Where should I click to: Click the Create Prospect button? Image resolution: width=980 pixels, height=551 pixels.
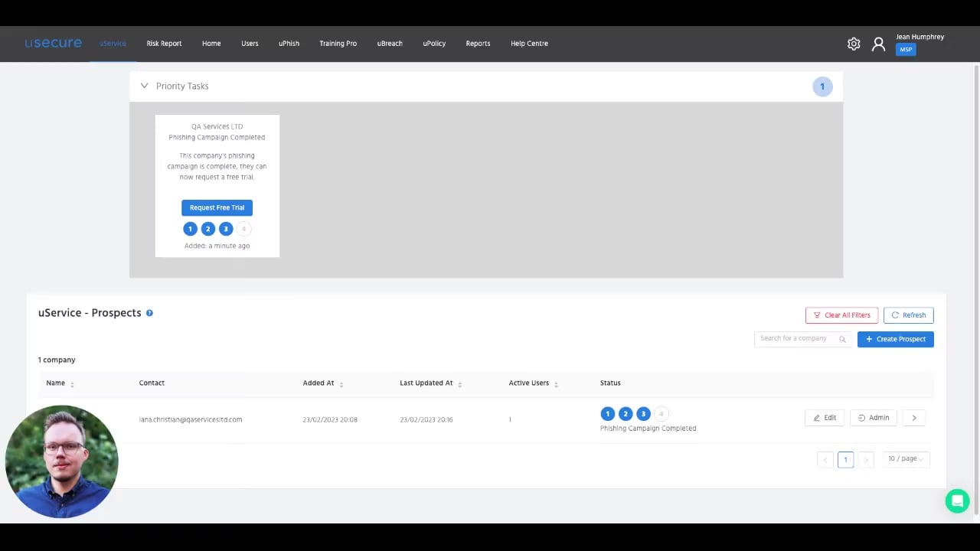coord(895,339)
